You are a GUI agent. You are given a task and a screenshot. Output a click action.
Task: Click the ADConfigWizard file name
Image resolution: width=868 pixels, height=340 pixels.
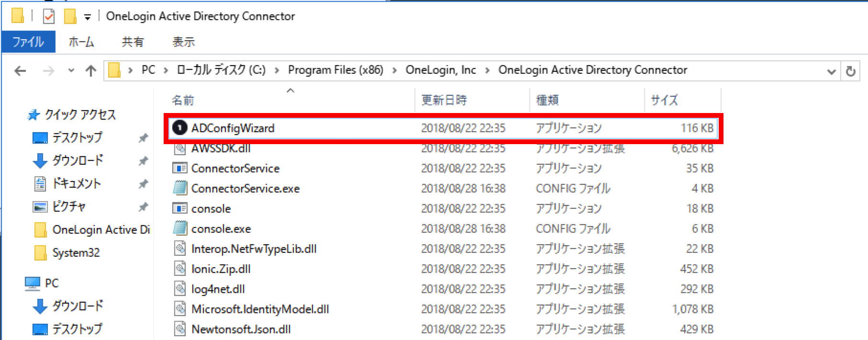233,128
